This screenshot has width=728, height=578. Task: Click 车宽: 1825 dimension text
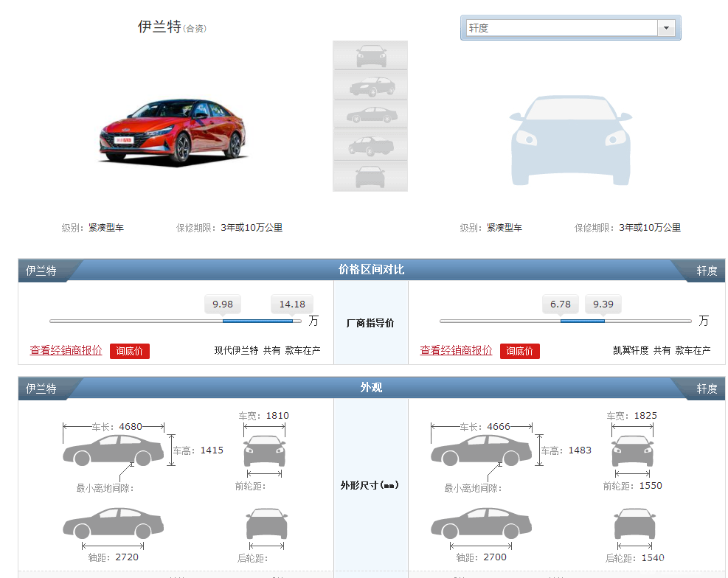click(632, 416)
